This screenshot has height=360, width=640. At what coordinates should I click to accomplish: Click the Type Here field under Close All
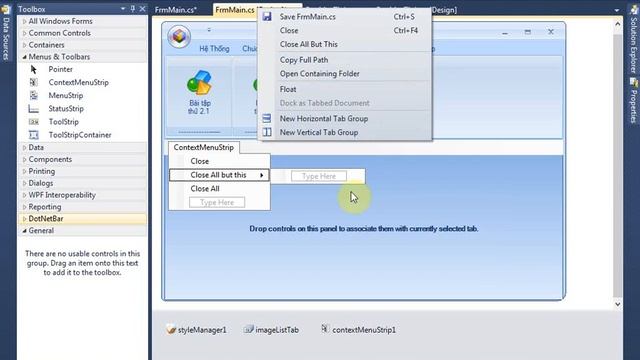217,202
